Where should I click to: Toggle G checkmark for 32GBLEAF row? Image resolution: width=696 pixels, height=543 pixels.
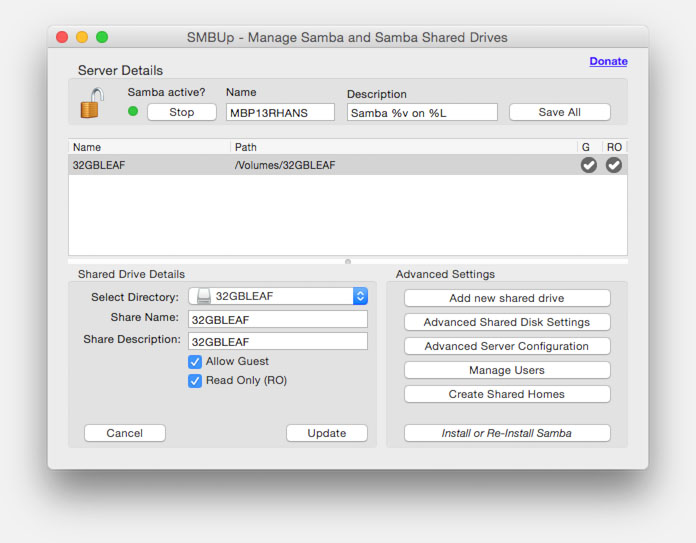(x=589, y=165)
